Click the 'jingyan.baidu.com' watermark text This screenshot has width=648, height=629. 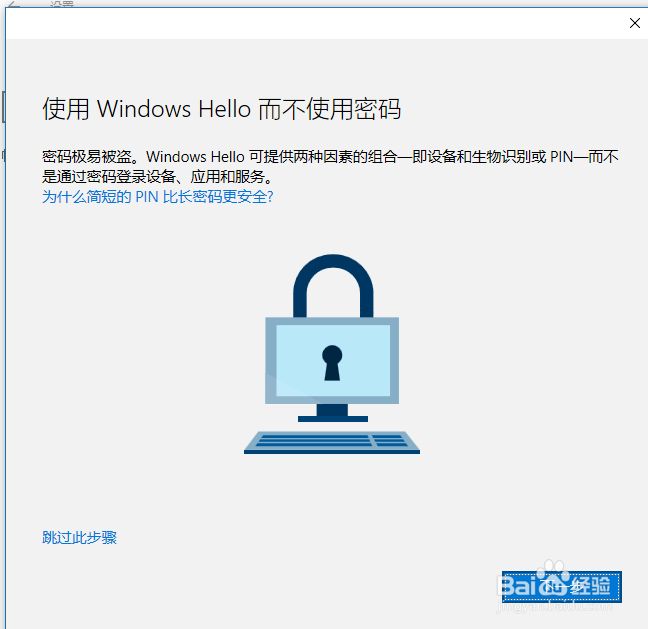point(554,607)
